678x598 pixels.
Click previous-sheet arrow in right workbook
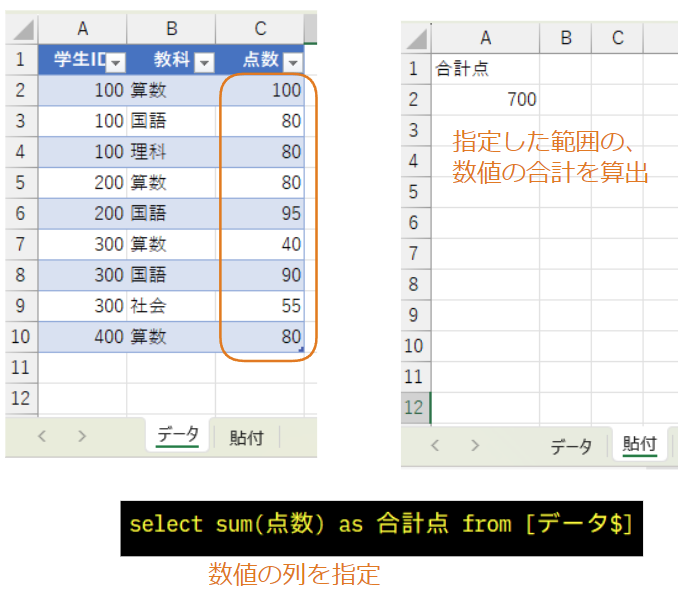coord(435,445)
